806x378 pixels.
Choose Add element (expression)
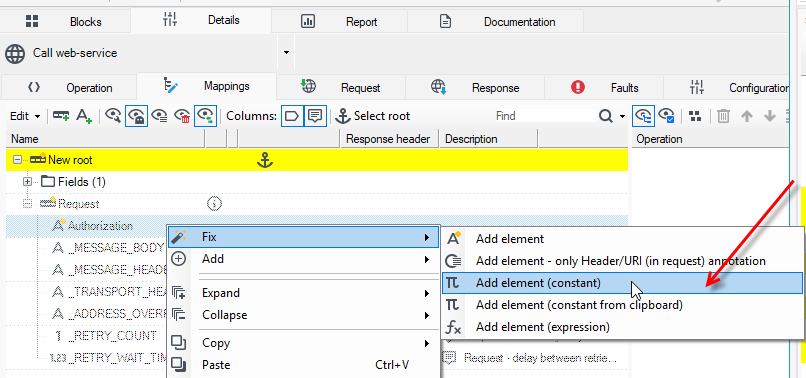pos(622,327)
